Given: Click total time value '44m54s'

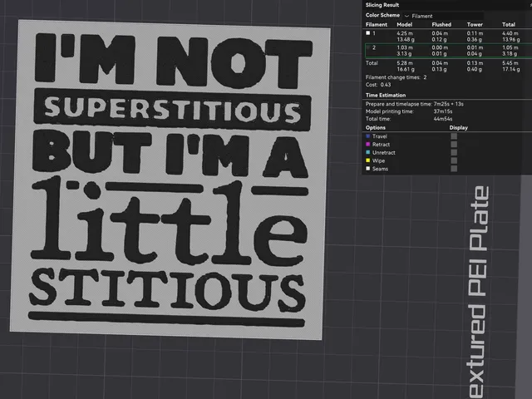Looking at the screenshot, I should [443, 119].
